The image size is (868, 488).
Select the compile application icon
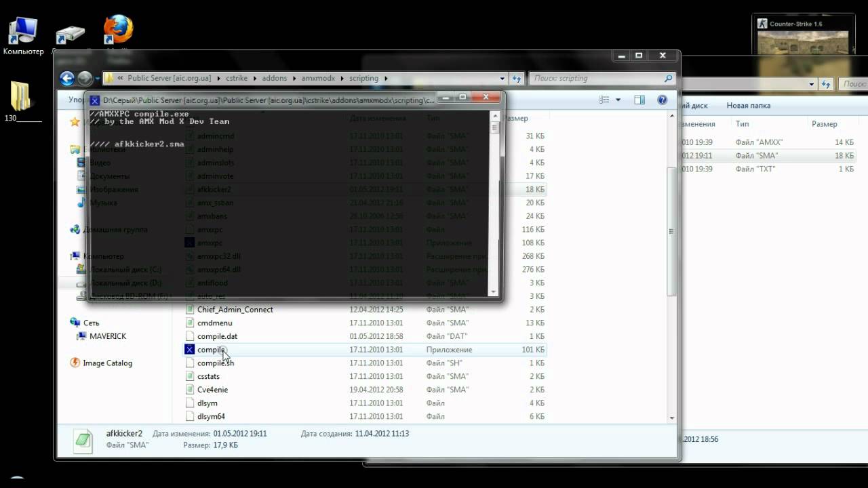pos(191,350)
